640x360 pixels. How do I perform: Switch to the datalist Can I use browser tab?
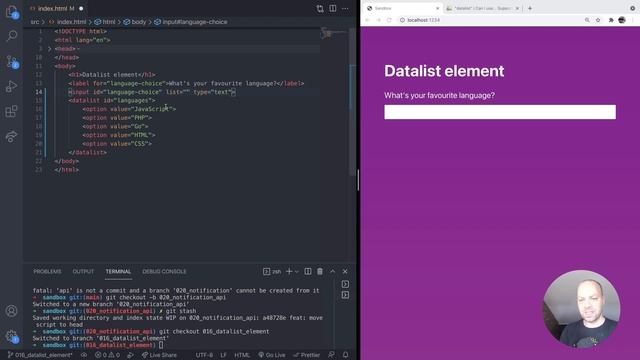click(482, 8)
